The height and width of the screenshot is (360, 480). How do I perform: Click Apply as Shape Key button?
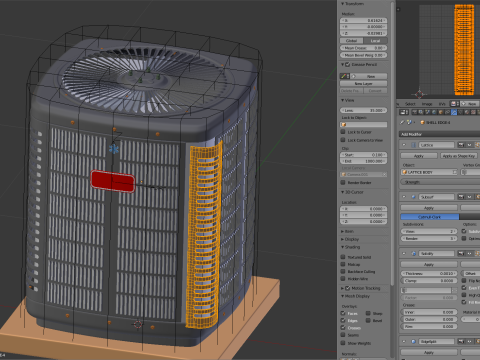[x=460, y=156]
